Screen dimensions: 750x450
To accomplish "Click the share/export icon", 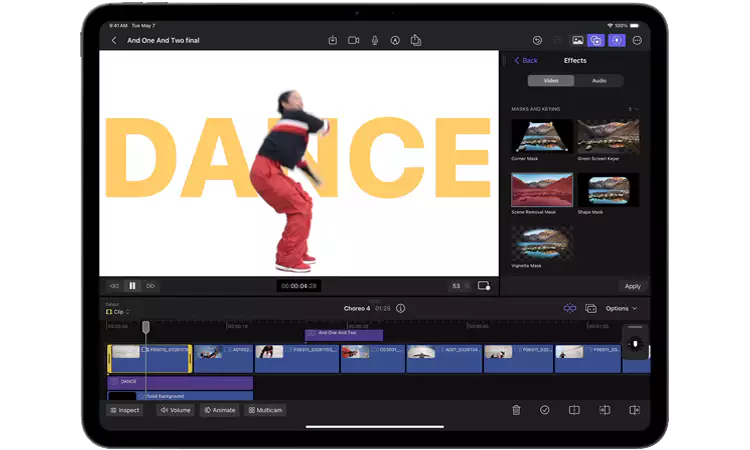I will pos(416,40).
